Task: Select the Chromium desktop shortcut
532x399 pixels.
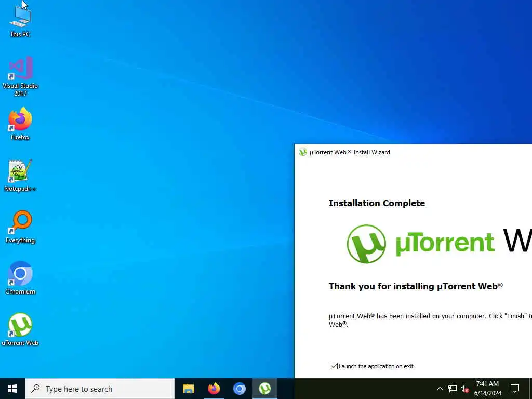Action: (x=20, y=278)
